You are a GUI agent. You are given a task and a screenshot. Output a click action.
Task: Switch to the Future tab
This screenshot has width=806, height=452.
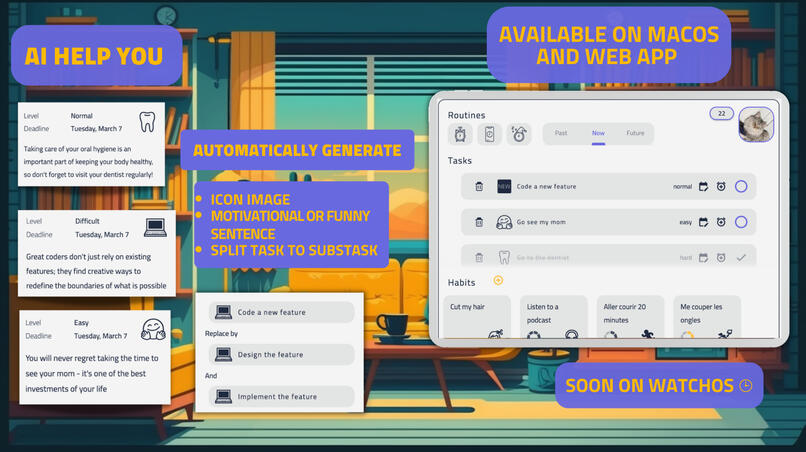click(x=635, y=133)
